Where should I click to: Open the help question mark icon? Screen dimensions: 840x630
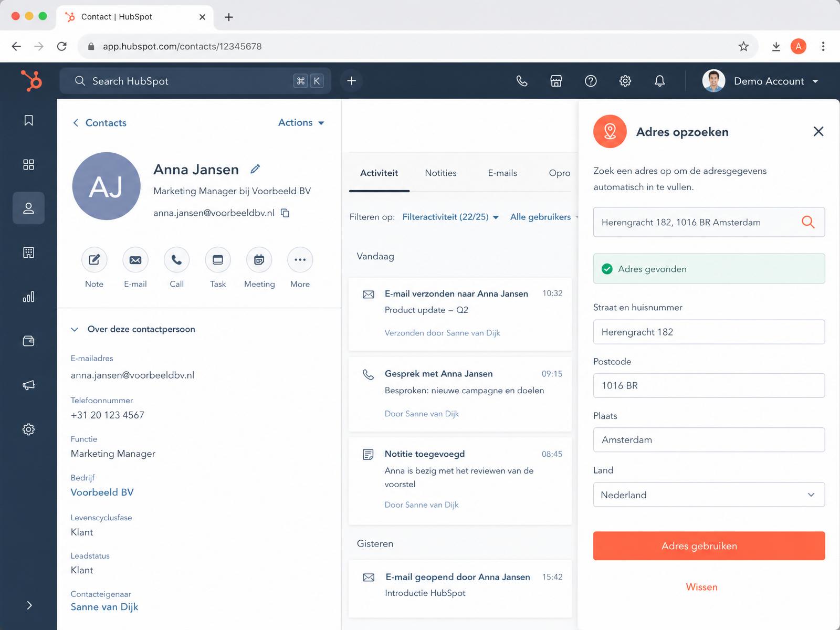591,81
